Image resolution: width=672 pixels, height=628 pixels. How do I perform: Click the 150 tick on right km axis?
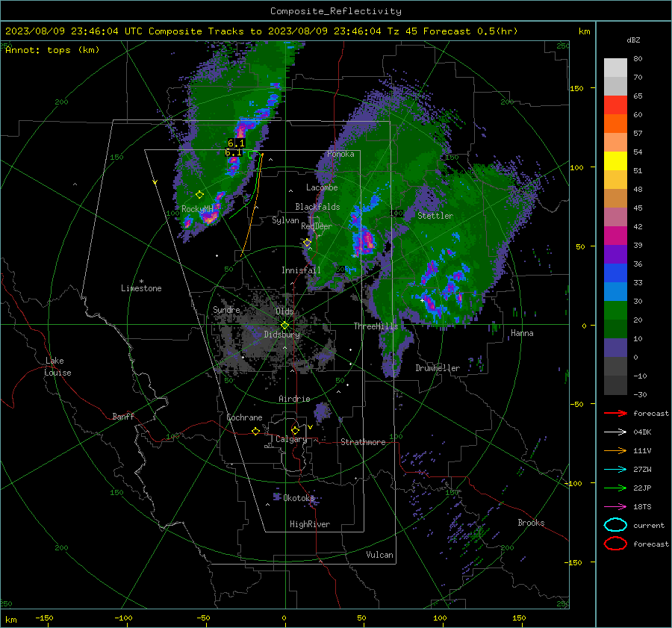(x=576, y=88)
